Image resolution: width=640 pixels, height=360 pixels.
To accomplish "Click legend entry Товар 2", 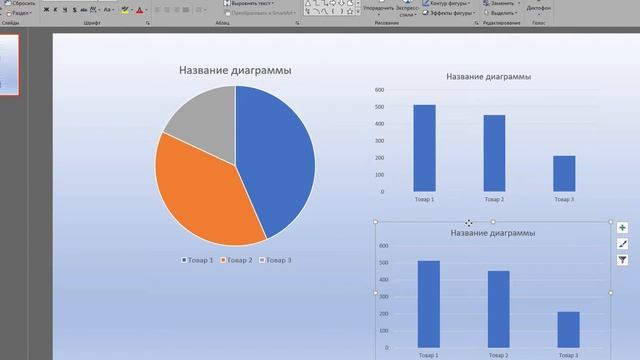I will 236,260.
